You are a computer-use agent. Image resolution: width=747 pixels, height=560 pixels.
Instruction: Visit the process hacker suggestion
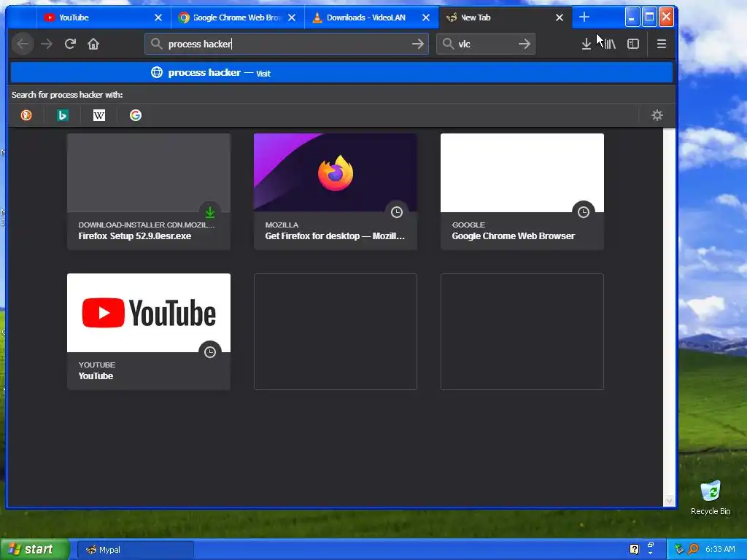click(x=341, y=73)
